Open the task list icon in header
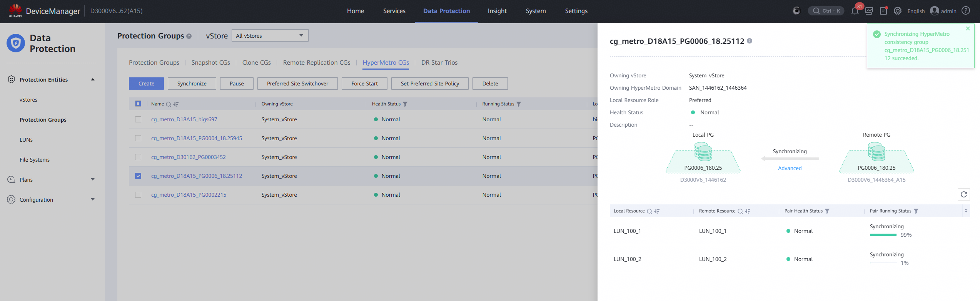This screenshot has height=301, width=980. coord(883,11)
